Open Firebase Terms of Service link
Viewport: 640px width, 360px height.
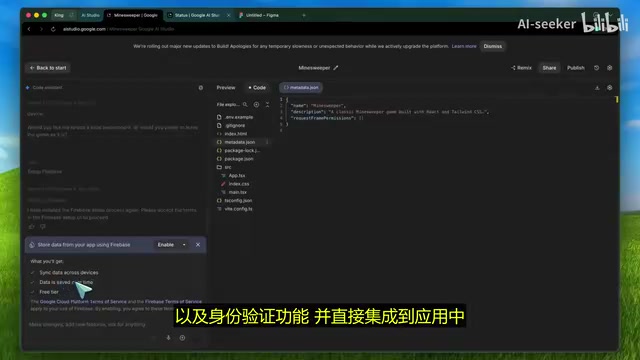click(x=173, y=302)
